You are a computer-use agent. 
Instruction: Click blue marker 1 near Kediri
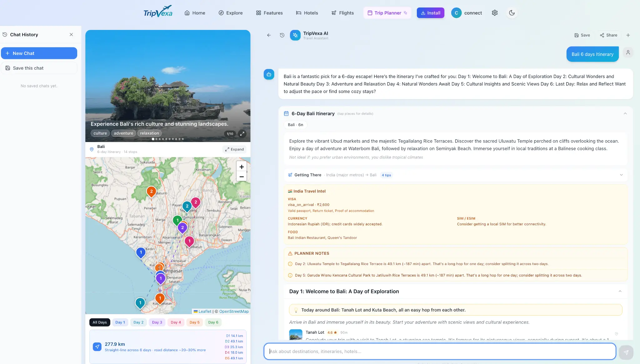tap(141, 253)
